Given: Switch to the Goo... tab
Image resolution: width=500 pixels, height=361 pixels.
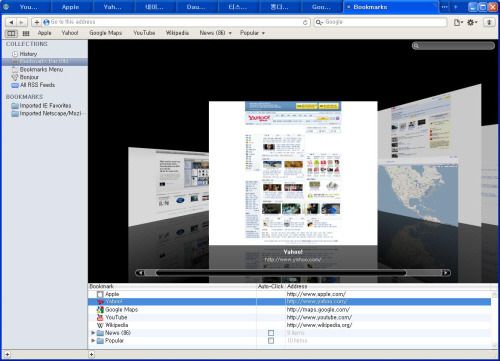Looking at the screenshot, I should (321, 7).
